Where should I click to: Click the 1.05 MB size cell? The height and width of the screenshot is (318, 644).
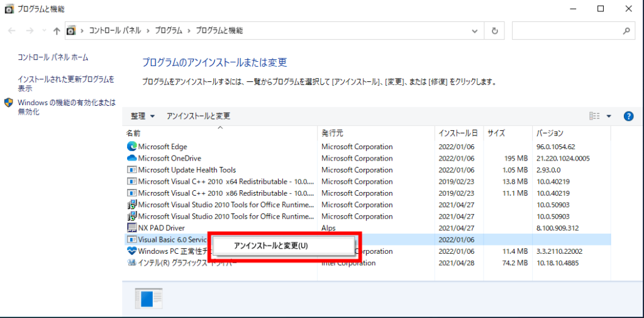[x=515, y=169]
